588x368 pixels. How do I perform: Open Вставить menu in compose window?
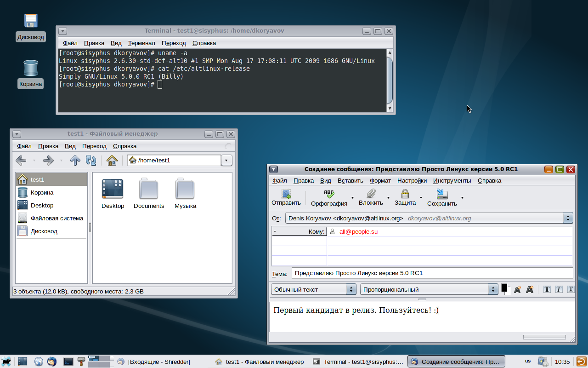(351, 181)
